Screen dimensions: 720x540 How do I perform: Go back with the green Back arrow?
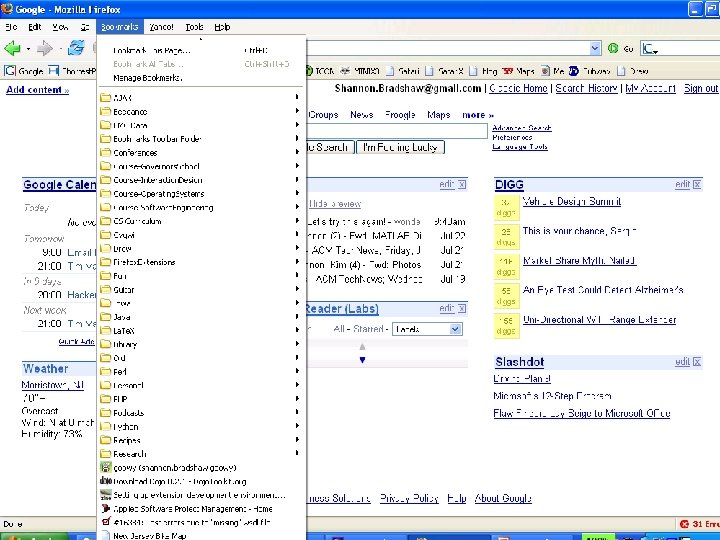click(x=12, y=48)
